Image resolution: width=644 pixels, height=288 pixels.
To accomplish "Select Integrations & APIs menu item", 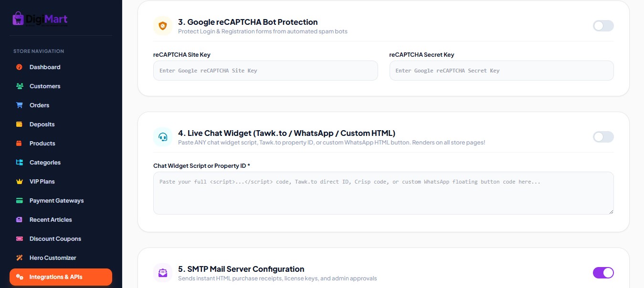I will tap(61, 277).
